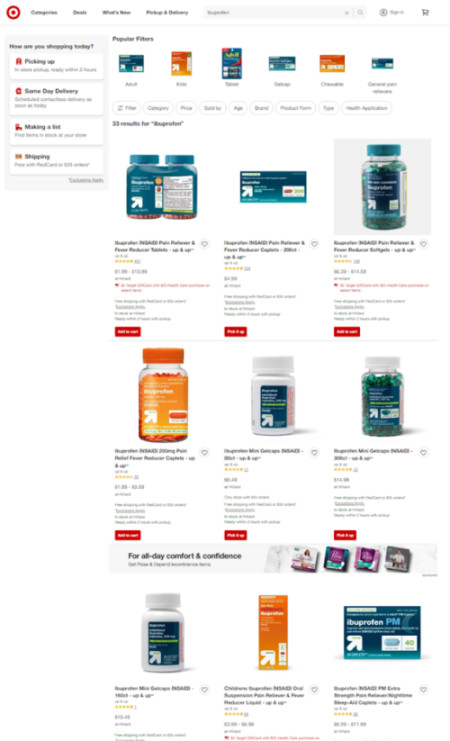Click the Sign in account icon
Viewport: 450px width, 741px height.
click(x=383, y=12)
